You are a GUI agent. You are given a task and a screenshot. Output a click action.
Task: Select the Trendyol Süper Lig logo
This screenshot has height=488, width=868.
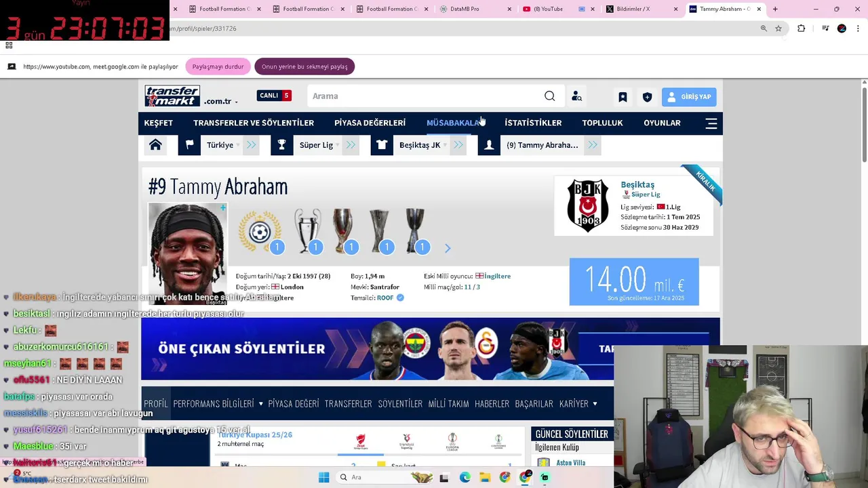(x=407, y=441)
